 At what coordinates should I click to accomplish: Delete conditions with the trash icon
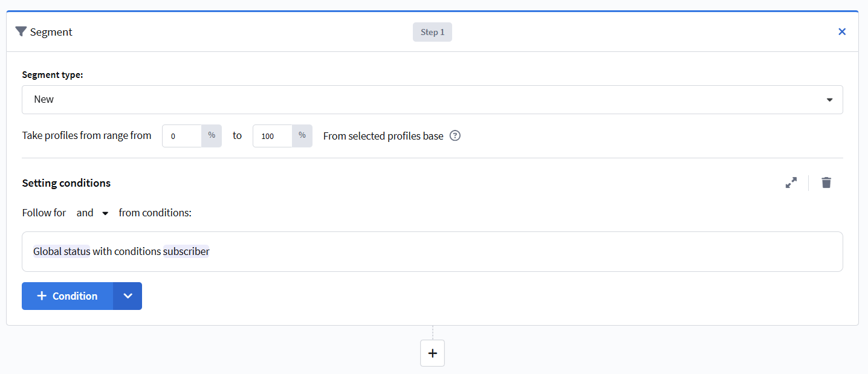826,182
